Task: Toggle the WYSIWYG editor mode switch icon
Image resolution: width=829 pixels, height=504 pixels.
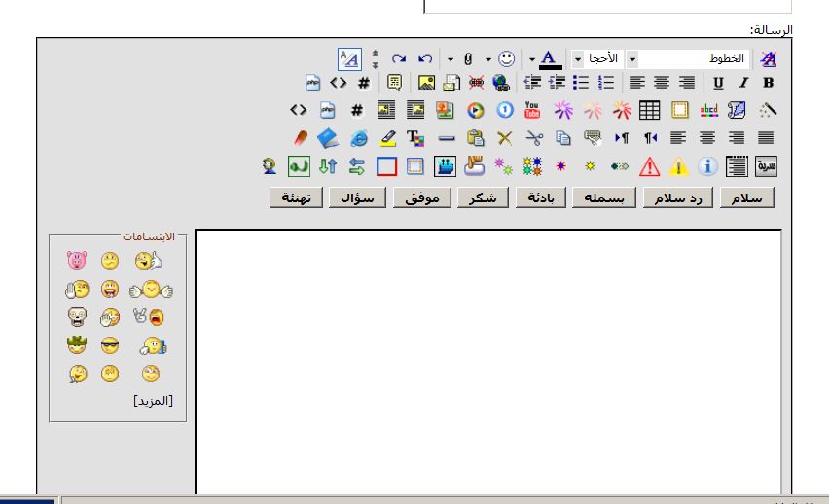Action: click(x=348, y=58)
